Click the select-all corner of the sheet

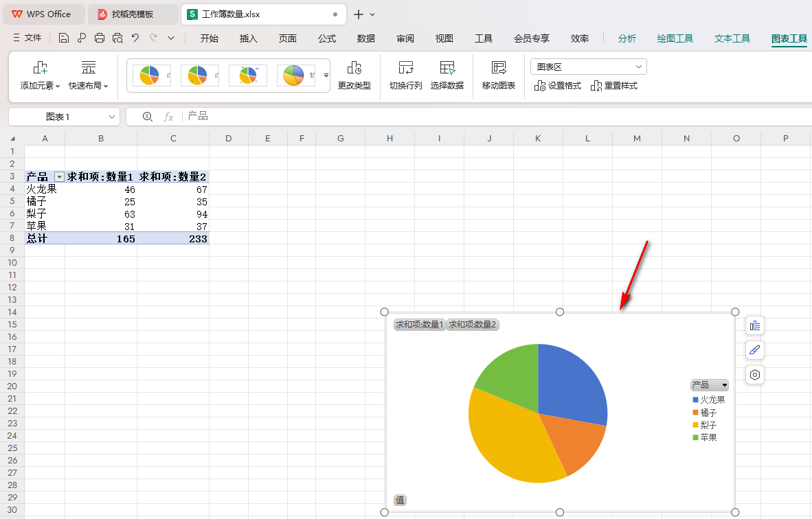12,139
